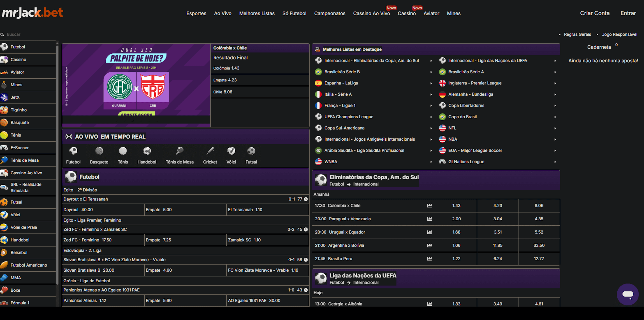Select Só Futebol in top menu
The width and height of the screenshot is (644, 320).
pos(294,14)
